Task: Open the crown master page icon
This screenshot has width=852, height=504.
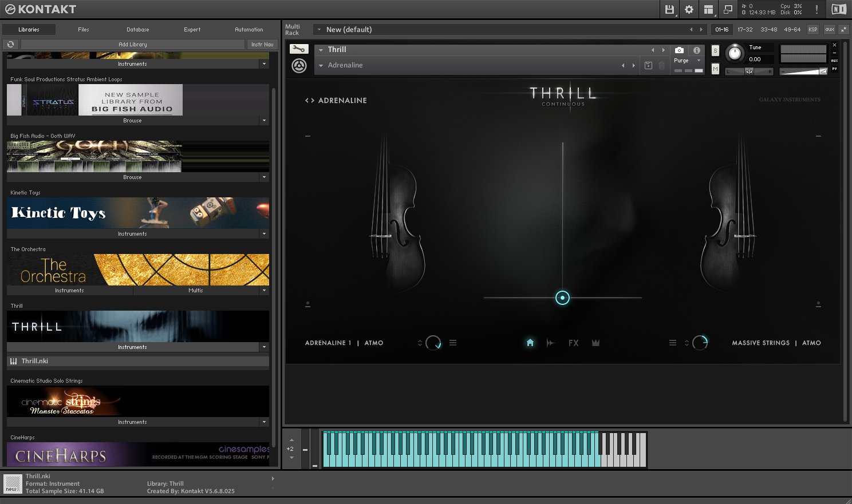Action: click(x=595, y=343)
